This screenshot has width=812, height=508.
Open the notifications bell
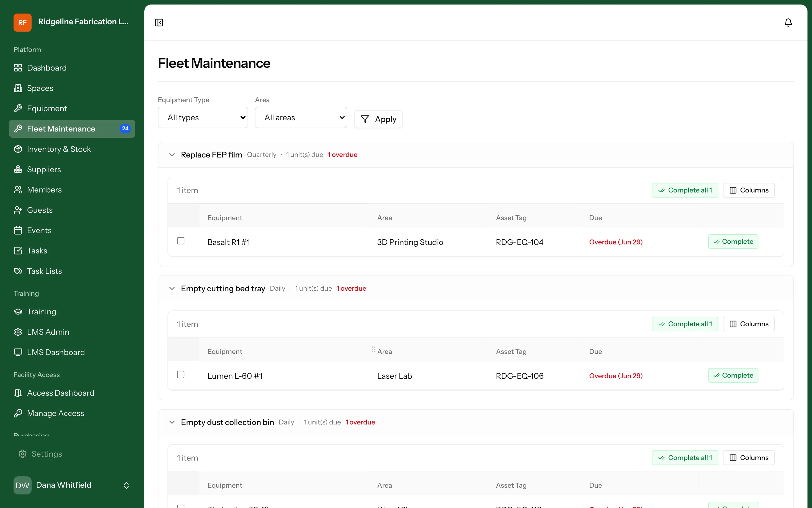pyautogui.click(x=788, y=23)
